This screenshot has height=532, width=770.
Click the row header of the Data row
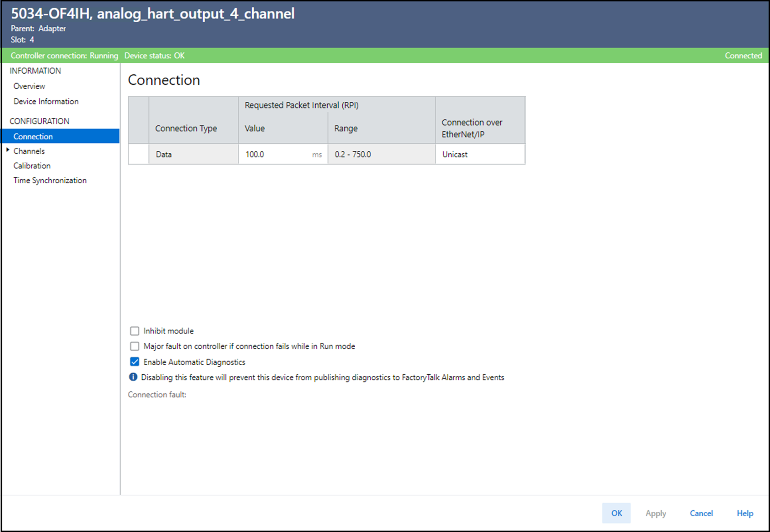tap(138, 154)
